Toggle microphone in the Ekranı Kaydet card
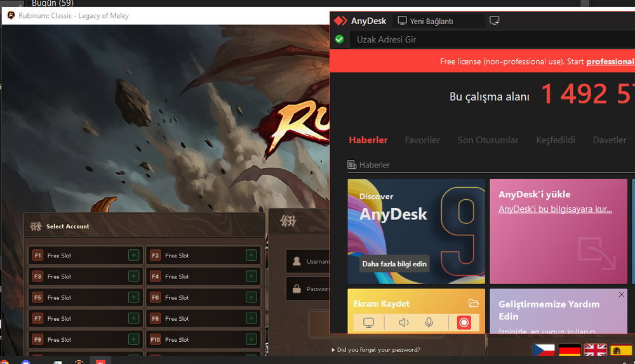The width and height of the screenshot is (635, 364). point(429,323)
